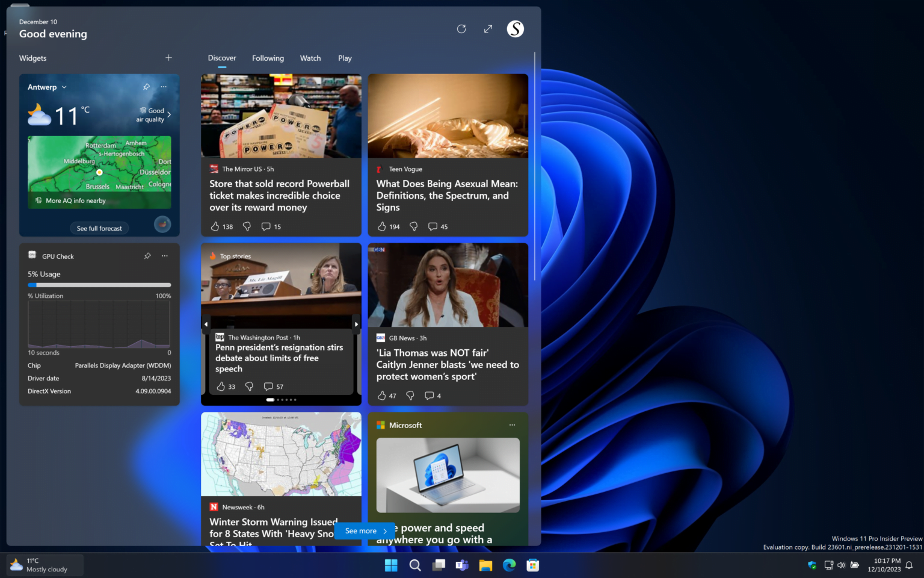Viewport: 924px width, 578px height.
Task: Add a new widget with the plus icon
Action: (x=168, y=58)
